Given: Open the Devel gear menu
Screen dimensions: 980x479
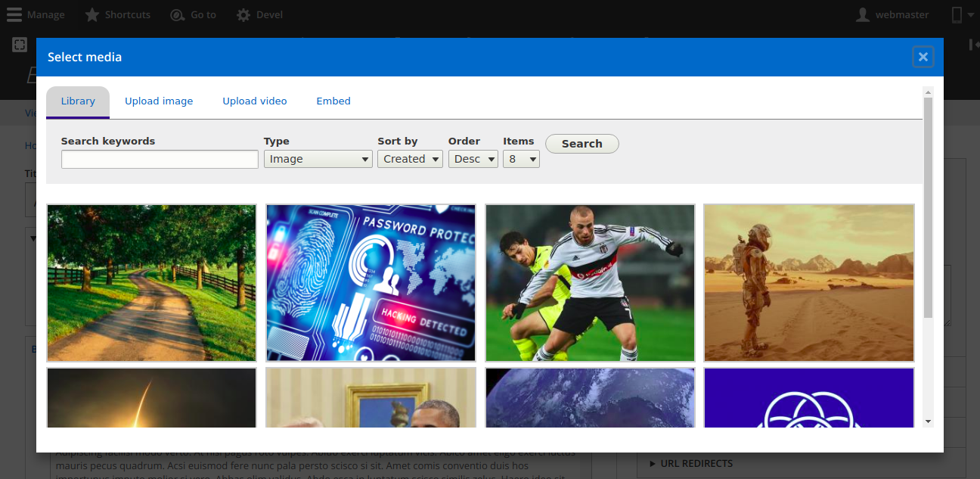Looking at the screenshot, I should pyautogui.click(x=259, y=14).
